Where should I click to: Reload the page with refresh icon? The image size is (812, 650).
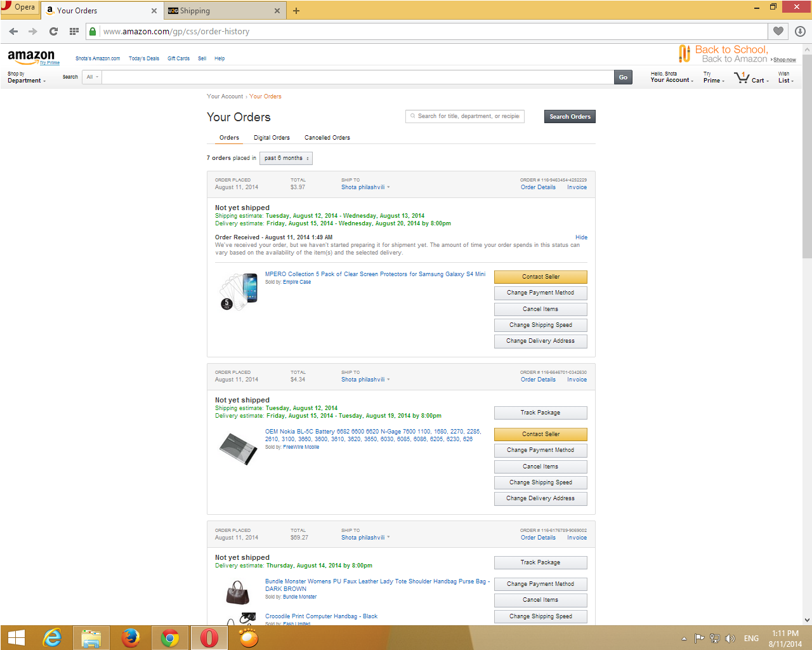(53, 31)
